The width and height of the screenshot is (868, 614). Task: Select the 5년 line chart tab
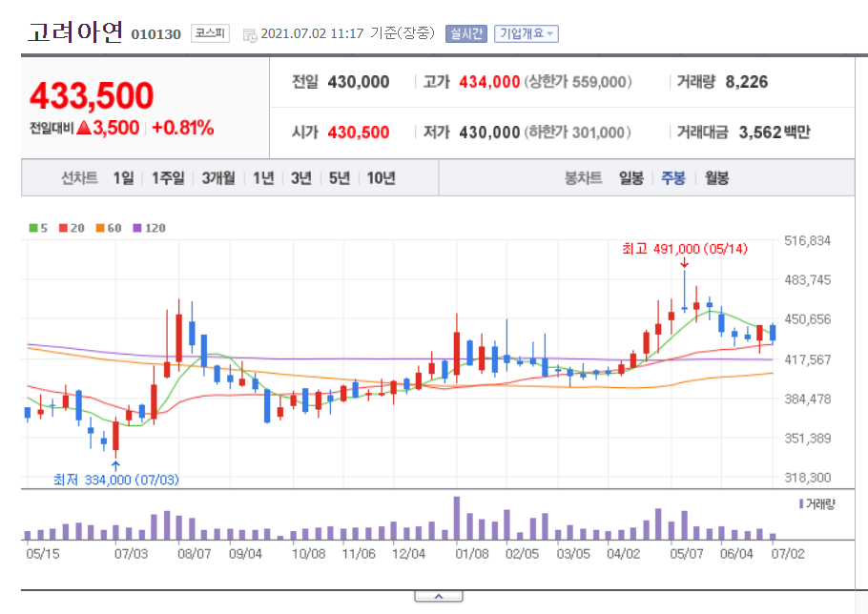coord(340,178)
